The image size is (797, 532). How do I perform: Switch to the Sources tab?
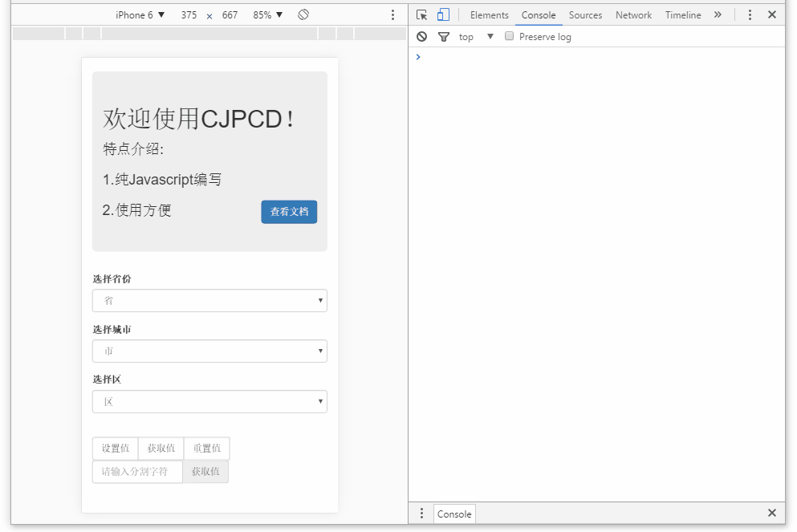pos(586,15)
